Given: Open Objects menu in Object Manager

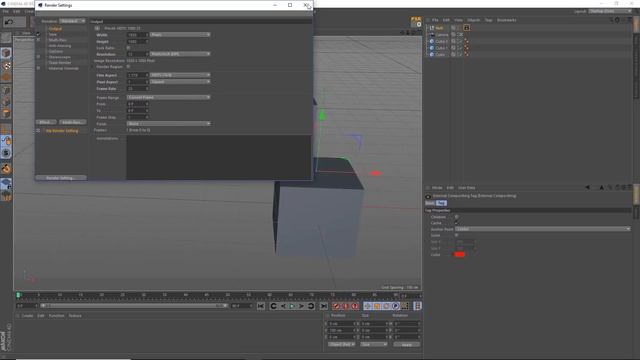Looking at the screenshot, I should coord(473,20).
